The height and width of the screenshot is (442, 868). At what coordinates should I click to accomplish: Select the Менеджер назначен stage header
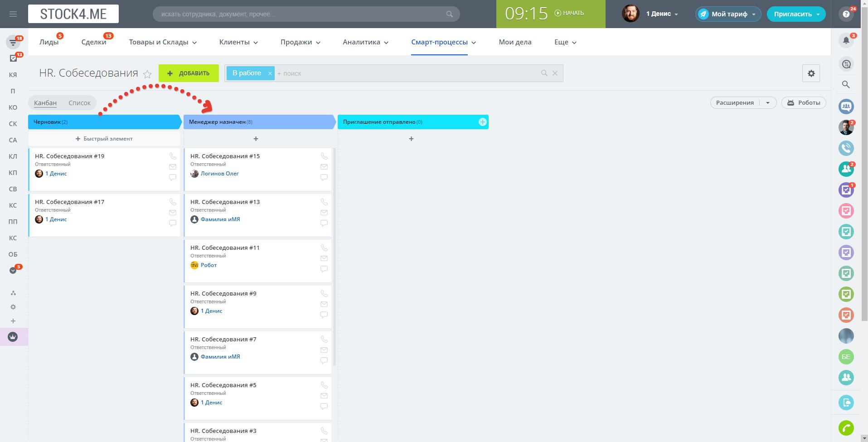tap(260, 122)
